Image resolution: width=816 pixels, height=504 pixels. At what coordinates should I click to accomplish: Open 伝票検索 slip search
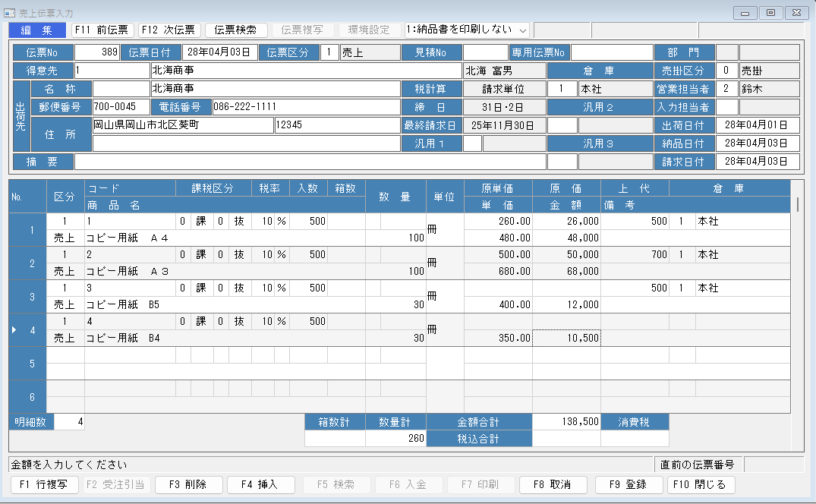click(x=235, y=30)
